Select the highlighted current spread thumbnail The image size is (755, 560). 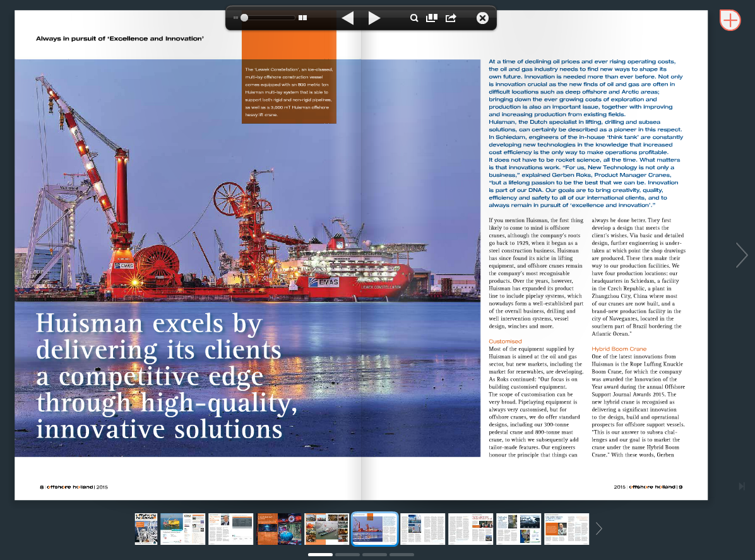tap(374, 528)
